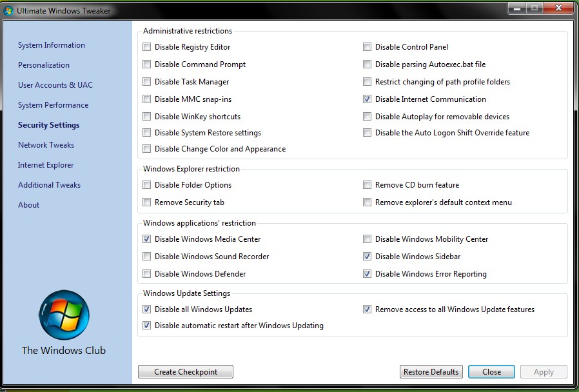The image size is (579, 392).
Task: Open the Network Tweaks section
Action: pyautogui.click(x=46, y=145)
